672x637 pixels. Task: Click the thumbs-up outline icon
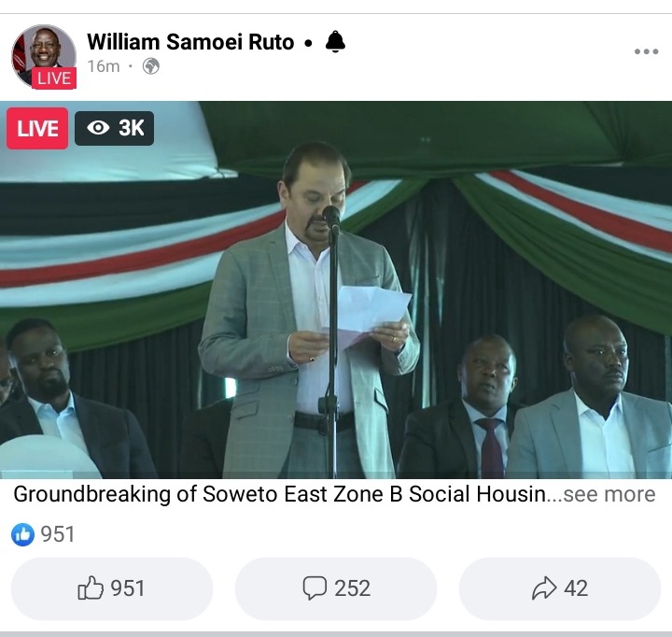pos(91,587)
